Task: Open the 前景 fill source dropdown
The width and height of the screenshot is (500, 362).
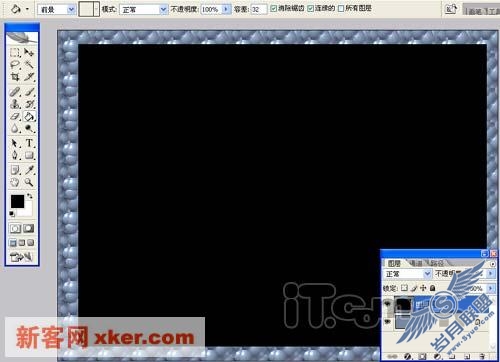Action: [56, 9]
